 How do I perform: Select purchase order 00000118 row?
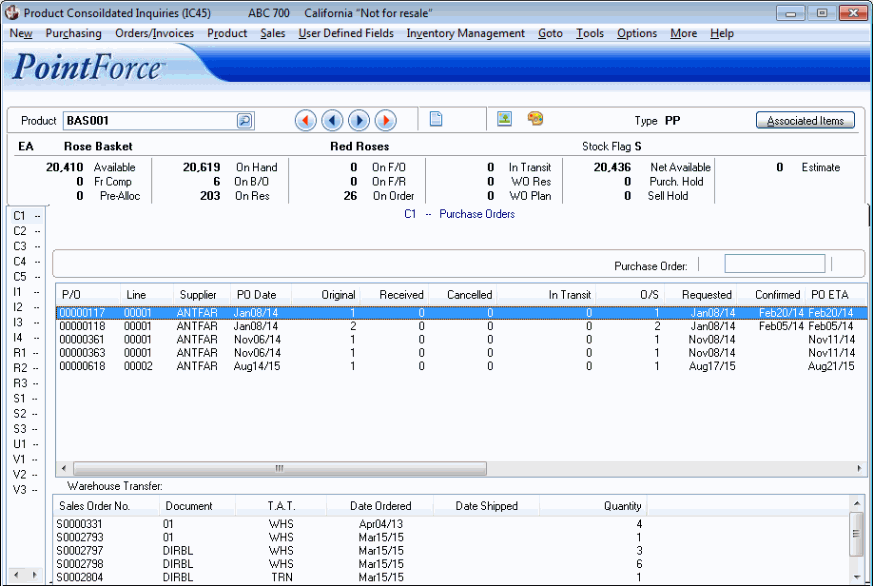pos(461,326)
